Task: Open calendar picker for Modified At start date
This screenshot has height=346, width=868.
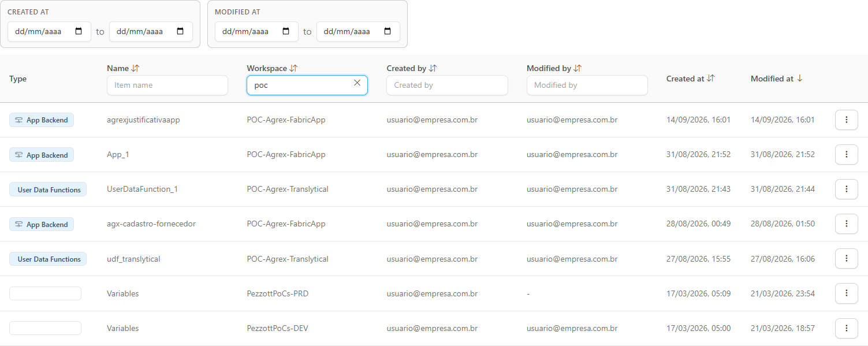Action: tap(286, 32)
